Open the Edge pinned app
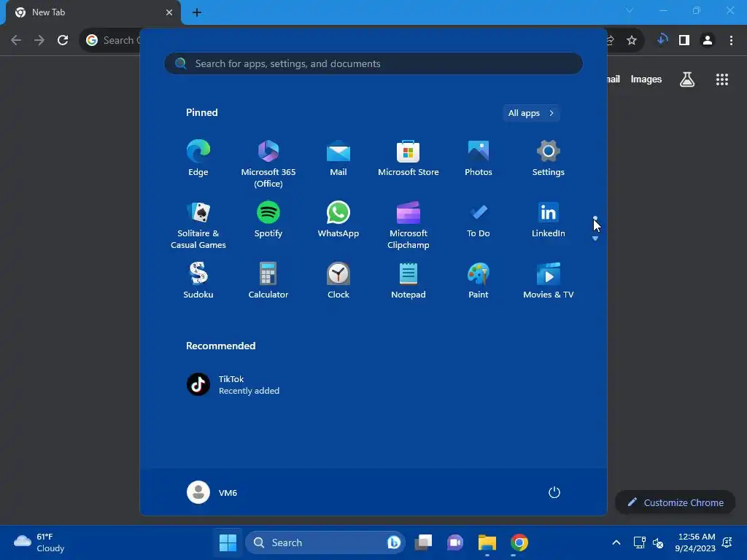This screenshot has width=747, height=560. (198, 158)
